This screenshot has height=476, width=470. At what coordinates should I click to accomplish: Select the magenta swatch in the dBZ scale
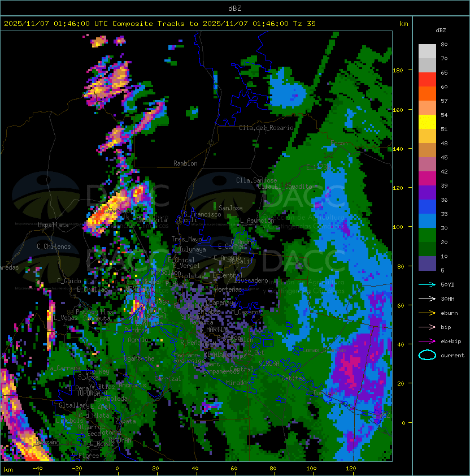[x=427, y=179]
